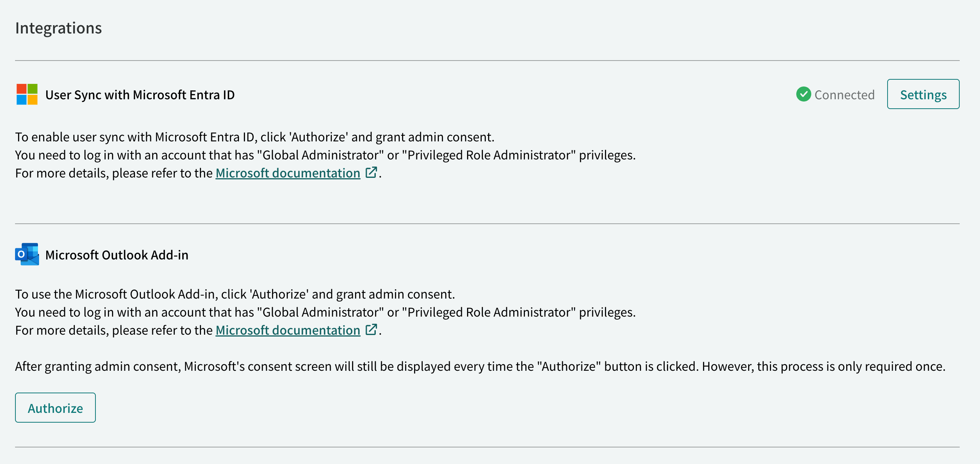The width and height of the screenshot is (980, 464).
Task: Click external-link icon in Entra ID section
Action: 371,173
